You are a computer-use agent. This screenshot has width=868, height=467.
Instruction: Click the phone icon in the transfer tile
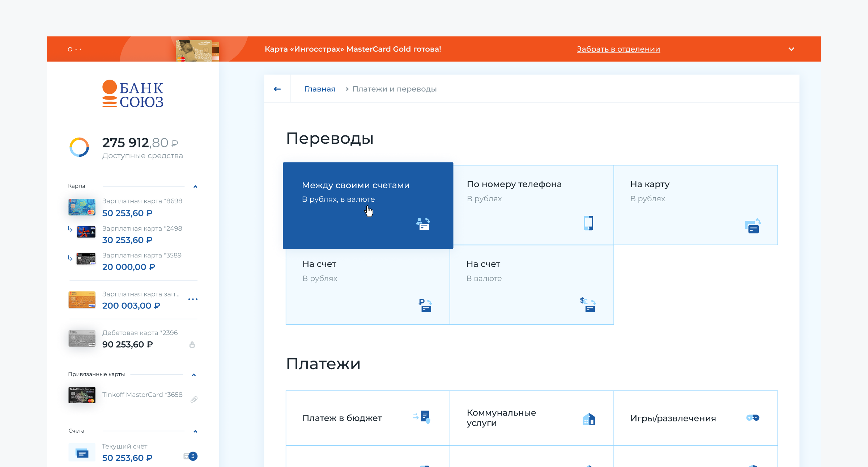click(588, 223)
